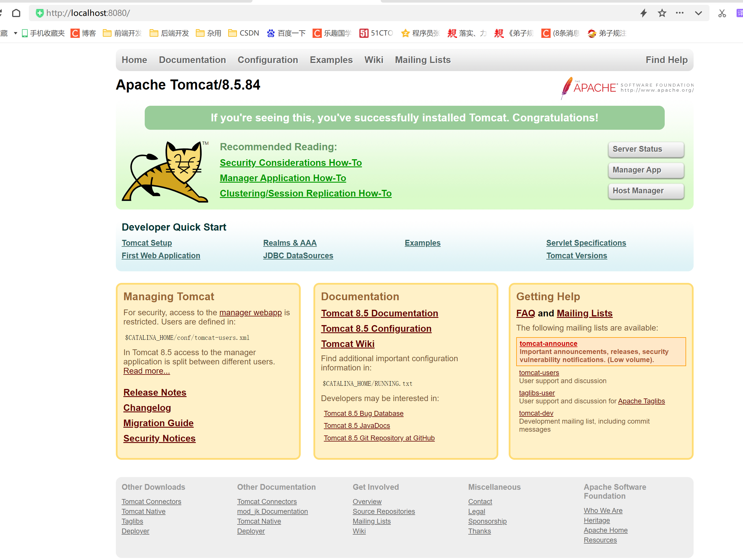Open the top navigation Examples item
The height and width of the screenshot is (560, 743).
click(x=331, y=60)
